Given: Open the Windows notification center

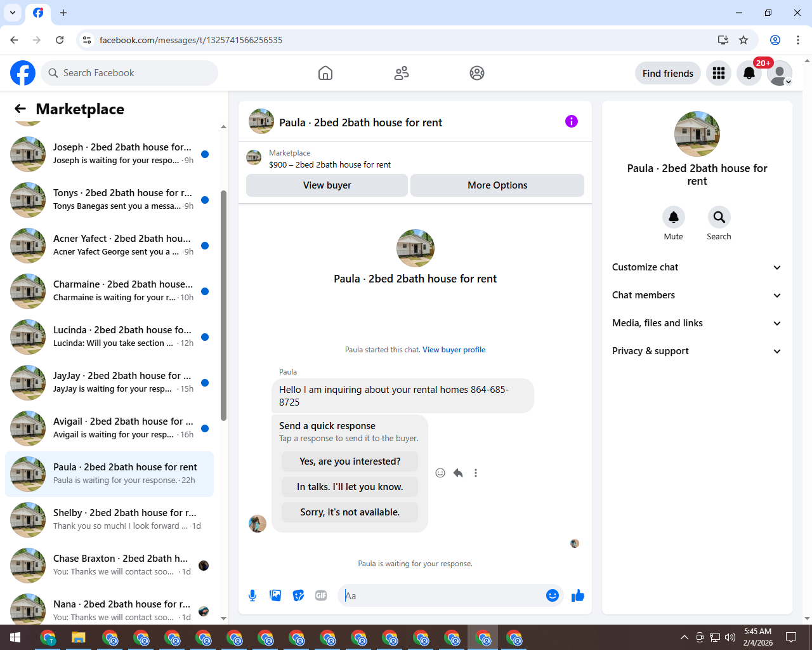Looking at the screenshot, I should pyautogui.click(x=791, y=637).
